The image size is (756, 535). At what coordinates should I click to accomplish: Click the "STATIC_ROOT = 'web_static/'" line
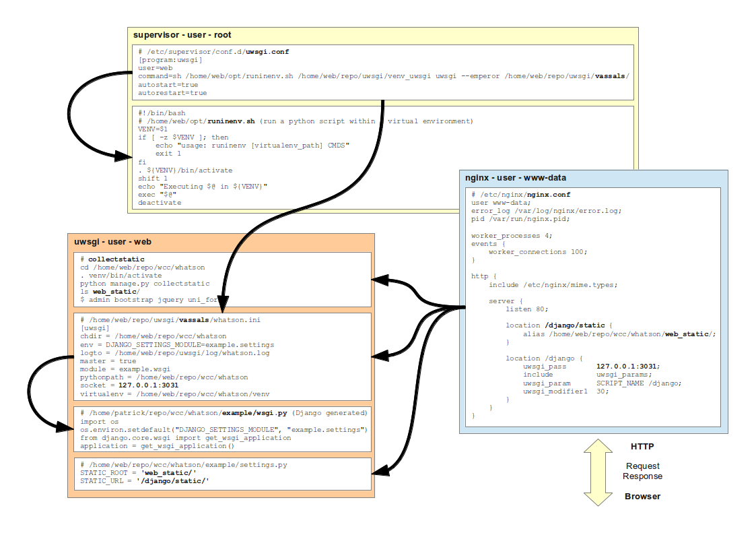pyautogui.click(x=139, y=473)
